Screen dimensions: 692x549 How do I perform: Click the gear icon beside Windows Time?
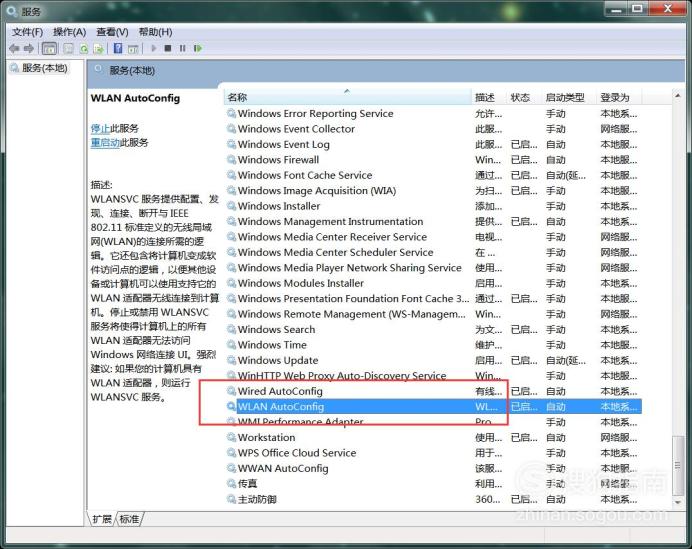point(231,345)
